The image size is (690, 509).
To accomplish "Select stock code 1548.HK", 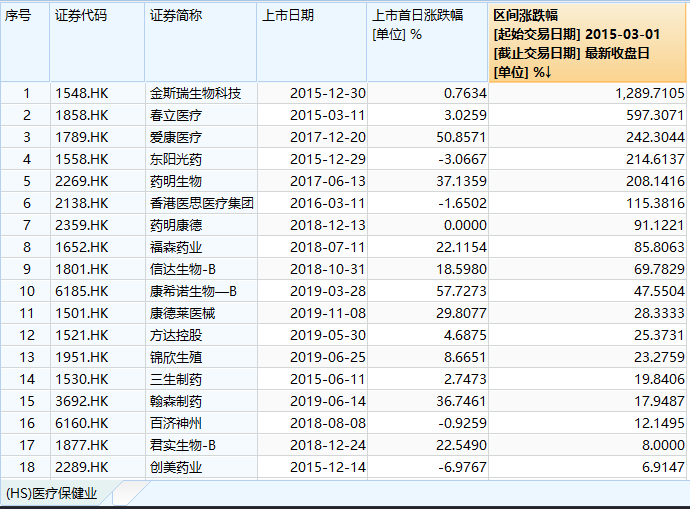I will pyautogui.click(x=82, y=93).
